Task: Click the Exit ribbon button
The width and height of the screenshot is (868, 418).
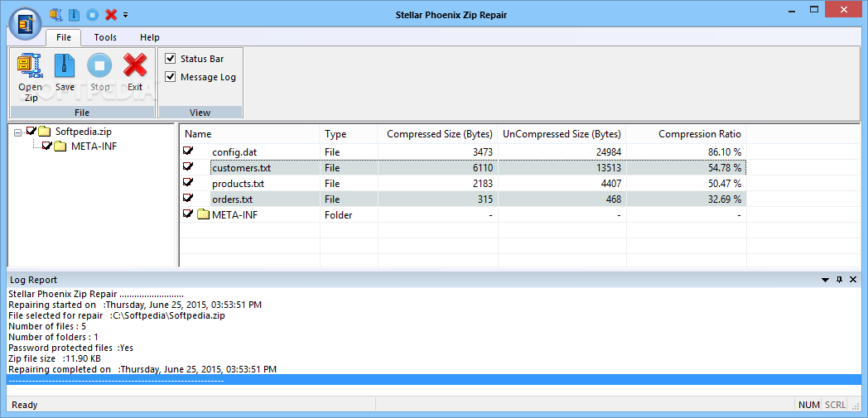Action: [x=134, y=73]
